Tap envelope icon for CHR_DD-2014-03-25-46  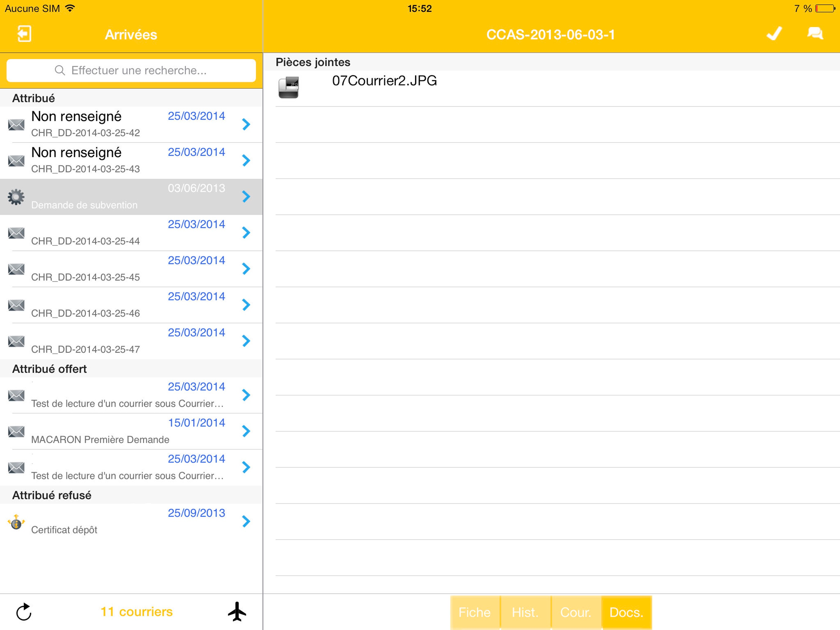tap(16, 305)
